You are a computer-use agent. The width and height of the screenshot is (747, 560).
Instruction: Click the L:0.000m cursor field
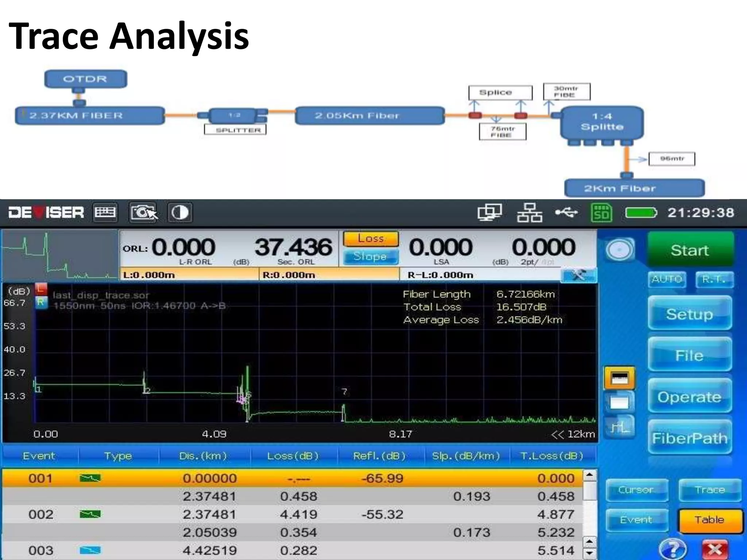[189, 275]
